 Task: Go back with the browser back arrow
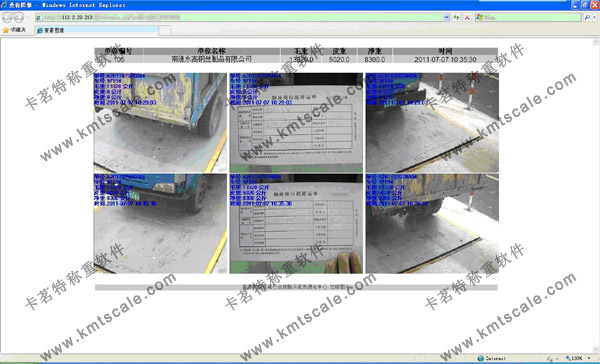7,17
